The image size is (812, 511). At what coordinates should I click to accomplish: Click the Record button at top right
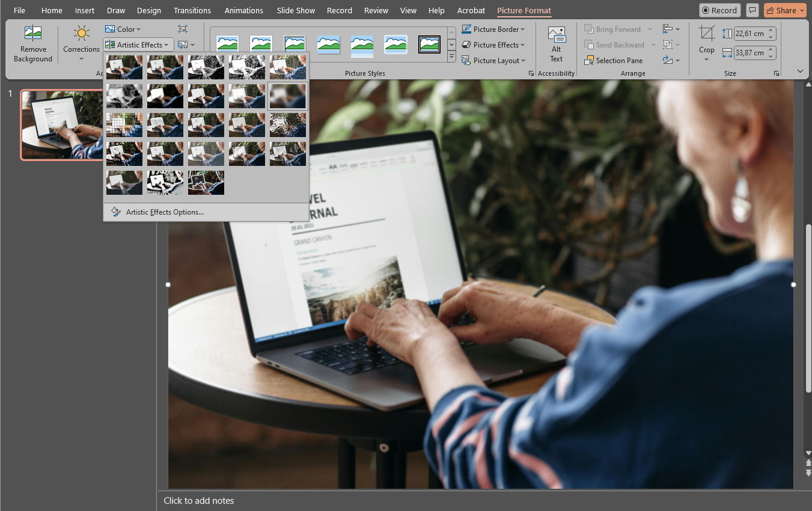pyautogui.click(x=719, y=10)
